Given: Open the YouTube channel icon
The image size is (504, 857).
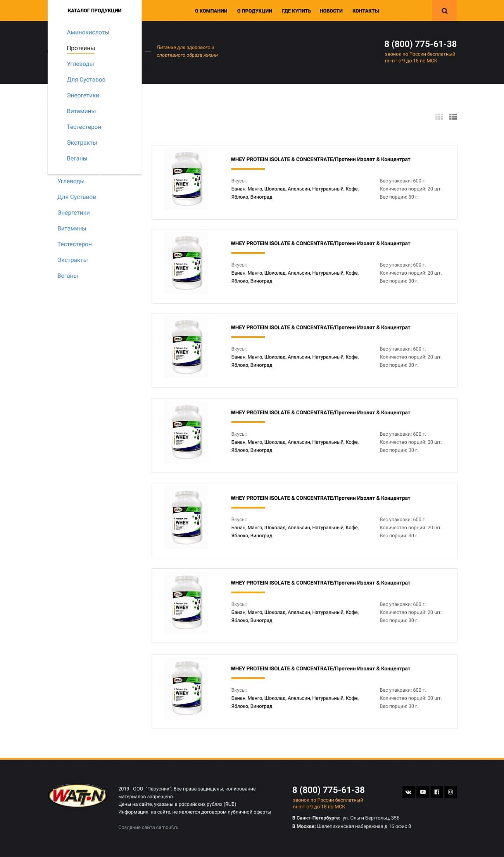Looking at the screenshot, I should [x=423, y=792].
